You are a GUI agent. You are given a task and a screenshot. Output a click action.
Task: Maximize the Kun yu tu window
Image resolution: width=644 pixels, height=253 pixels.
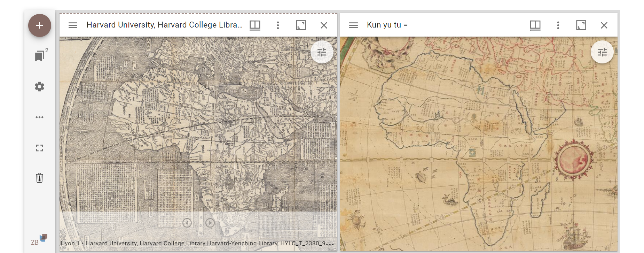coord(581,25)
